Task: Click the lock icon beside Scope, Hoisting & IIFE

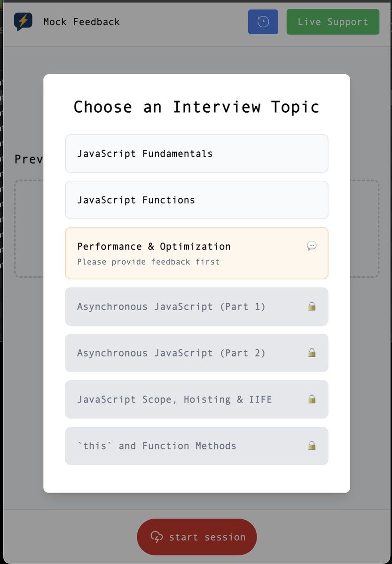Action: 312,399
